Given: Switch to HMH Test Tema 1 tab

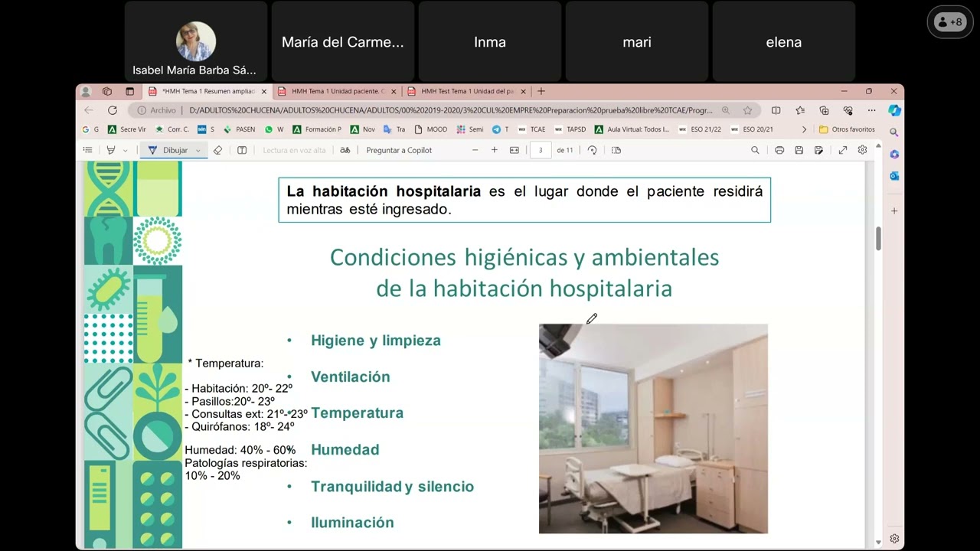Looking at the screenshot, I should 466,91.
